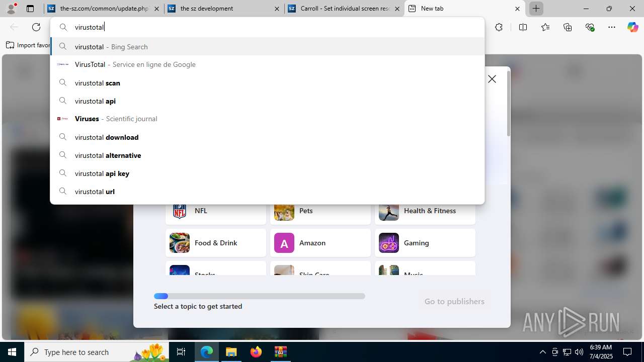Image resolution: width=644 pixels, height=362 pixels.
Task: Open Import favorites bookmark bar item
Action: point(28,45)
